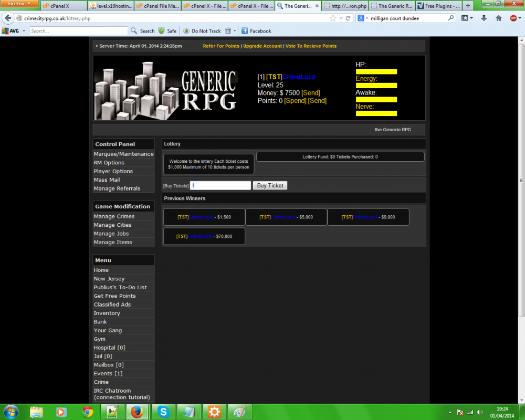Expand the AVG trash can dropdown arrow
Viewport: 525px width, 420px height.
pyautogui.click(x=235, y=31)
